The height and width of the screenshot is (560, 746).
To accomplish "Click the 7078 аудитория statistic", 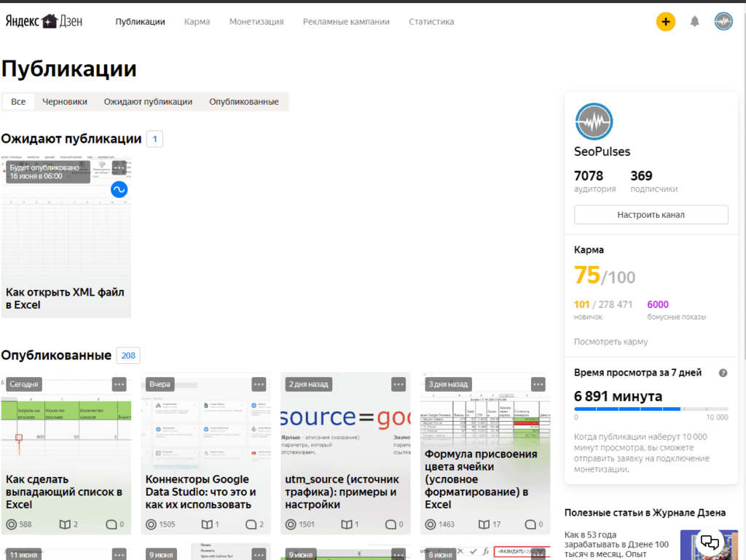I will pyautogui.click(x=594, y=181).
